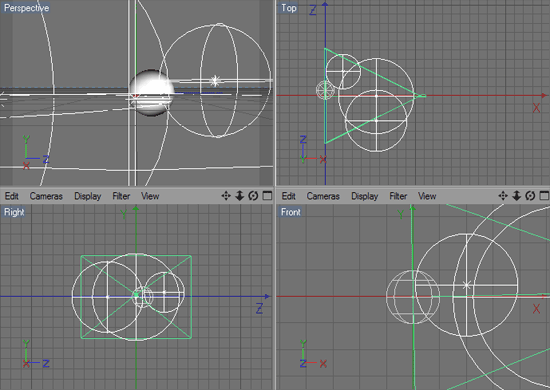Open the View menu of the Right viewport

(150, 196)
